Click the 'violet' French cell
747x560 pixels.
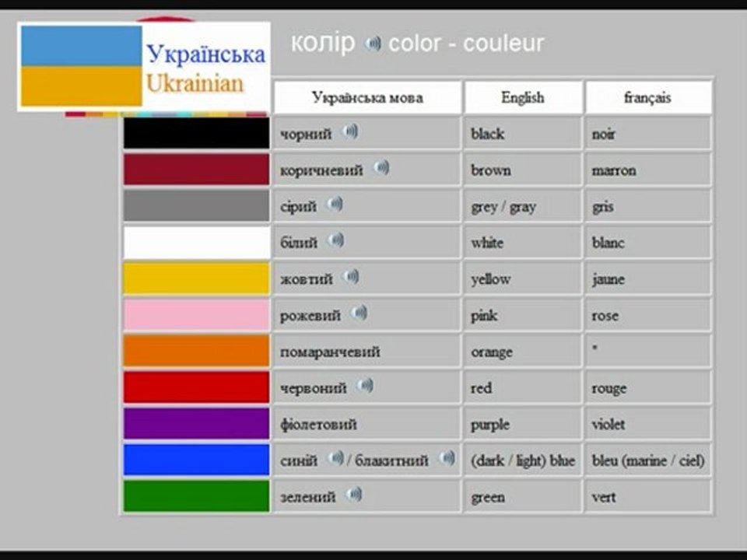[648, 423]
